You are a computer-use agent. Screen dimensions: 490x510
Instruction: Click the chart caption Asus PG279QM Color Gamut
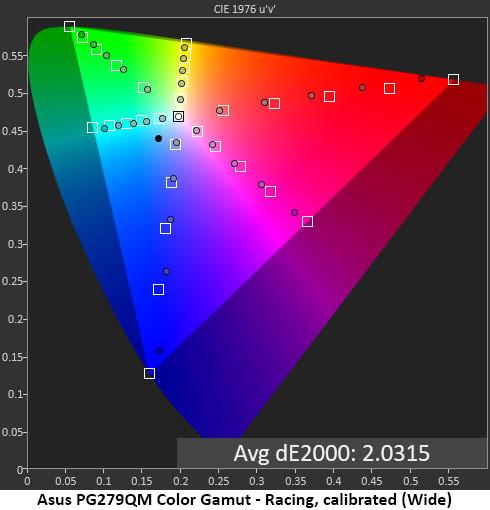(x=144, y=499)
